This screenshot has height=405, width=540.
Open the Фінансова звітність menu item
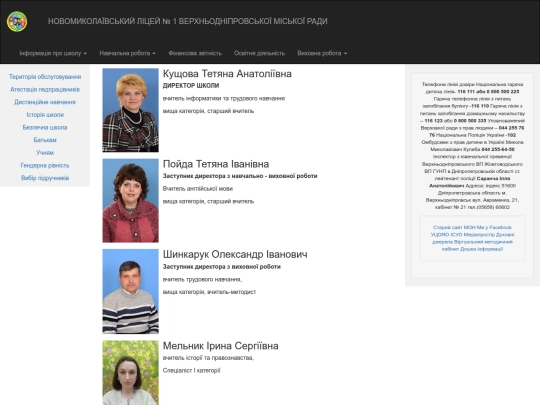(x=195, y=53)
